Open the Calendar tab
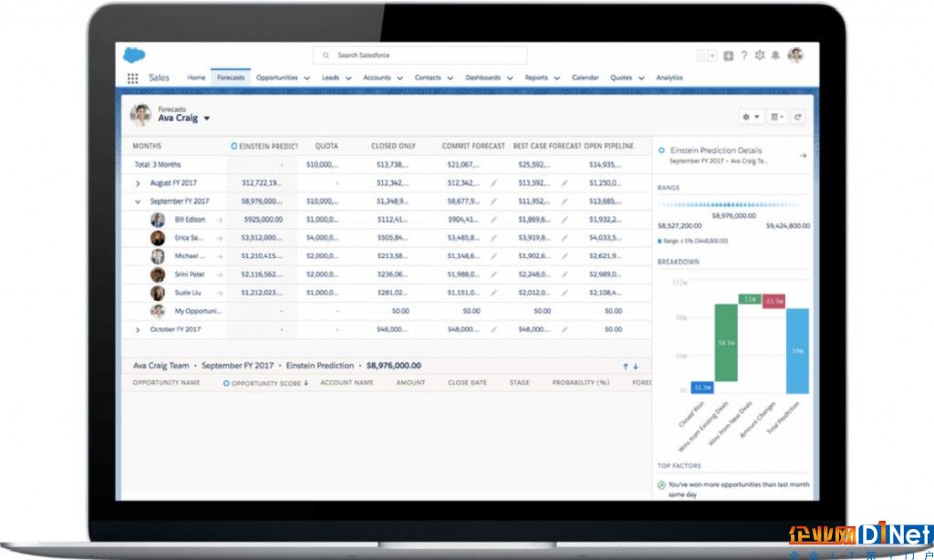 (x=585, y=78)
